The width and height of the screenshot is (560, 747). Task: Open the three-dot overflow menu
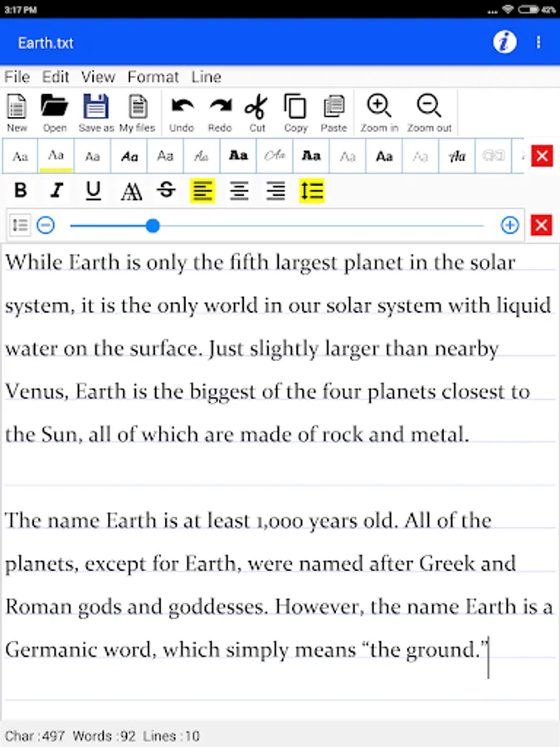point(538,42)
